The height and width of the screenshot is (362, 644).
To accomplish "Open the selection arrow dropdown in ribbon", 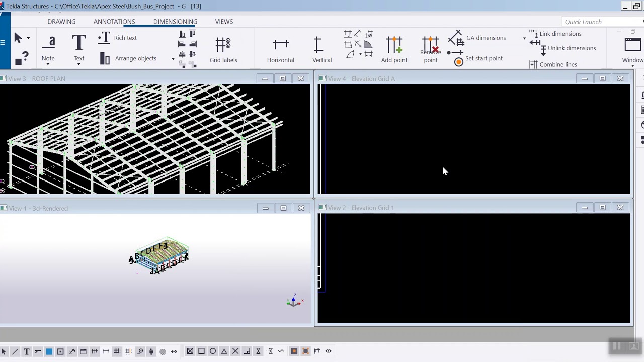I will pos(28,38).
